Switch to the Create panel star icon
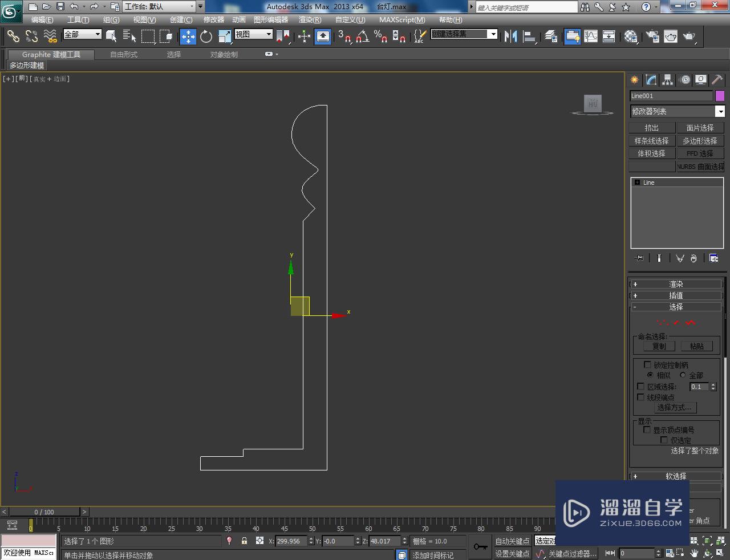 (634, 80)
